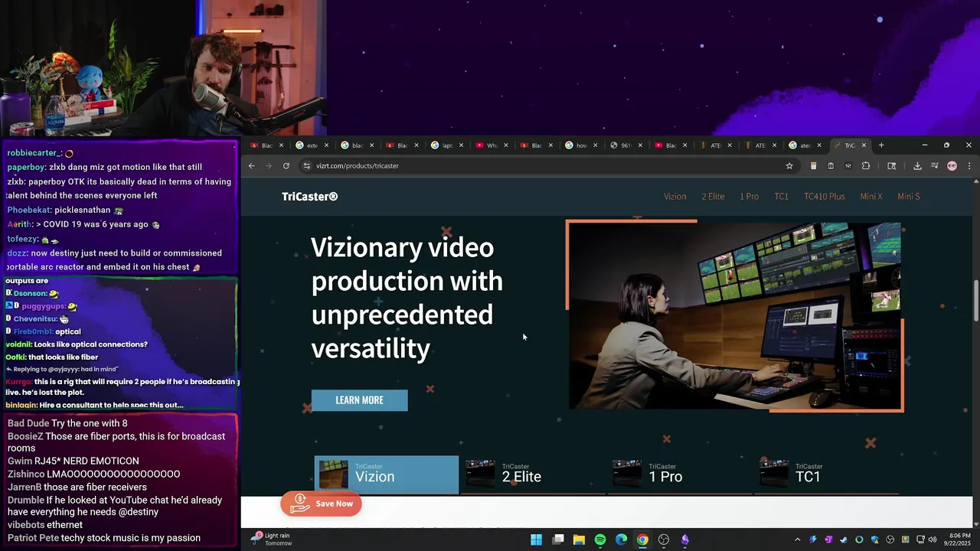
Task: Click vibebots "ethernet" chat message
Action: (45, 525)
